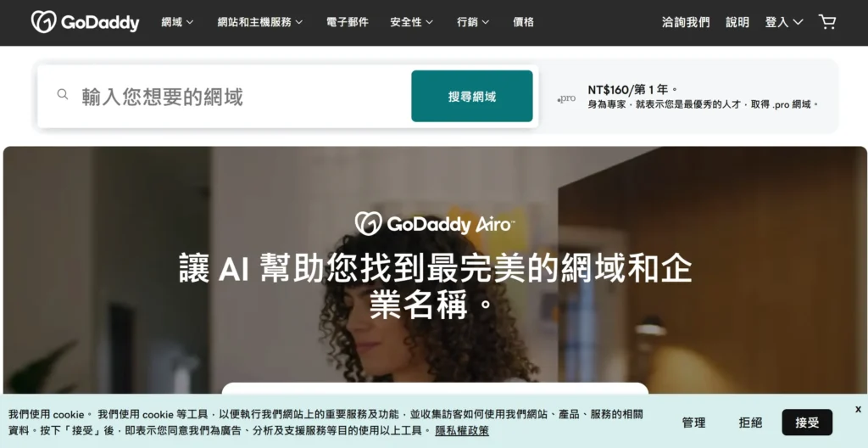Go to the 電子郵件 menu item
Image resolution: width=868 pixels, height=448 pixels.
pos(347,22)
